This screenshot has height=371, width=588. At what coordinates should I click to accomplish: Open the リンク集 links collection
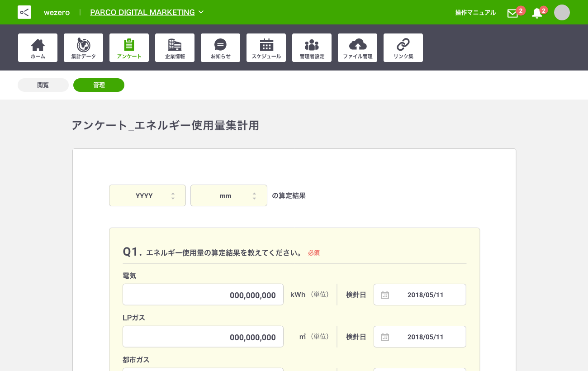403,48
